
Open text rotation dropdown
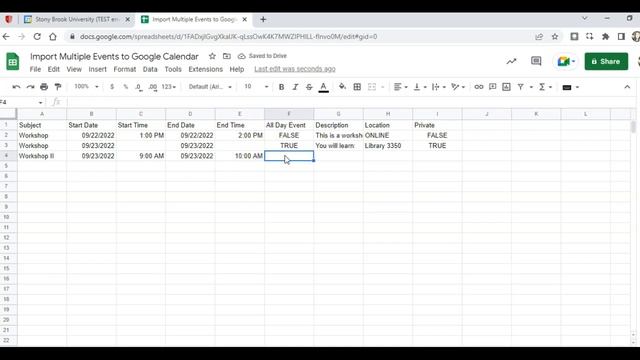(x=458, y=87)
